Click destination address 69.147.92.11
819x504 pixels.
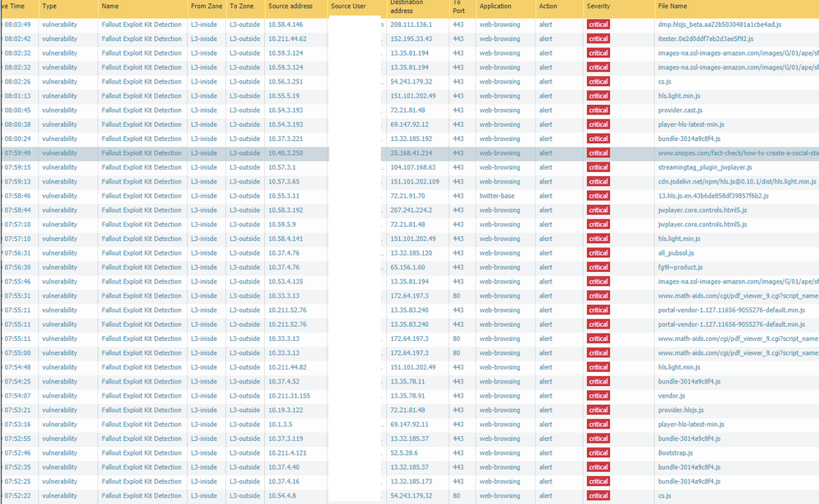click(x=410, y=424)
